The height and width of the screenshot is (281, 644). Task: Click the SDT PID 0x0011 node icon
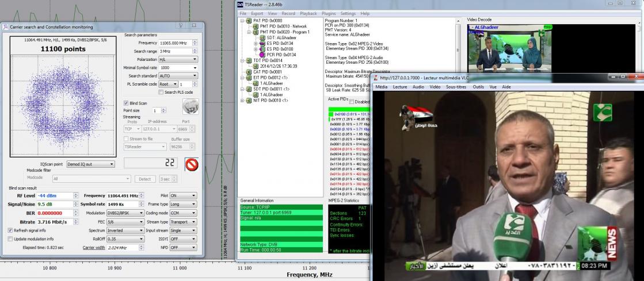tap(249, 89)
